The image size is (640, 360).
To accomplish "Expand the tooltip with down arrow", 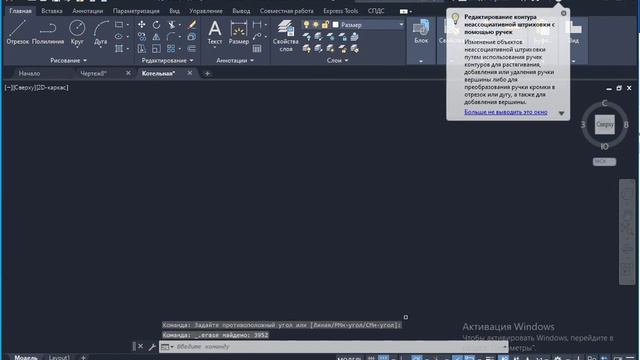I will point(561,113).
